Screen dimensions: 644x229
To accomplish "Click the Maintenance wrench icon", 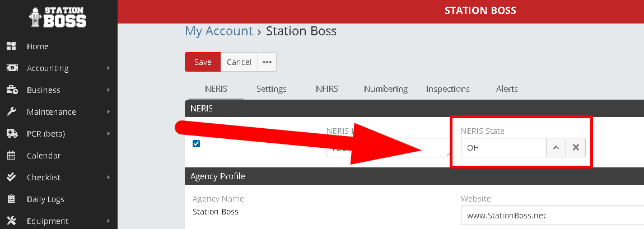I will tap(11, 112).
